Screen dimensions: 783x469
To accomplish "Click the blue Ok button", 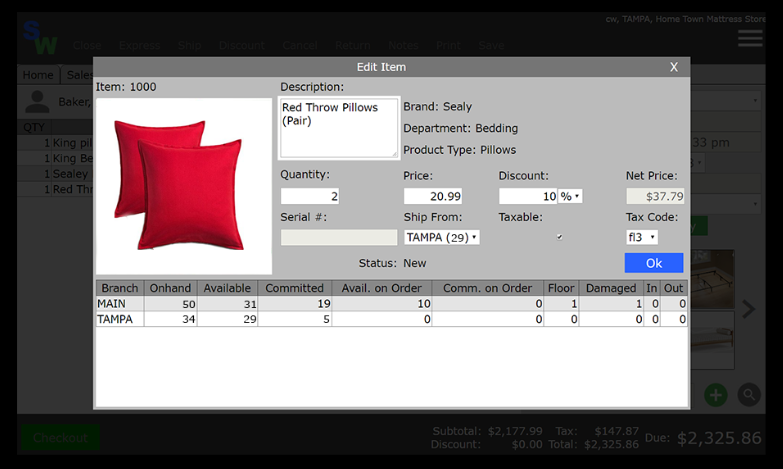I will pyautogui.click(x=654, y=263).
